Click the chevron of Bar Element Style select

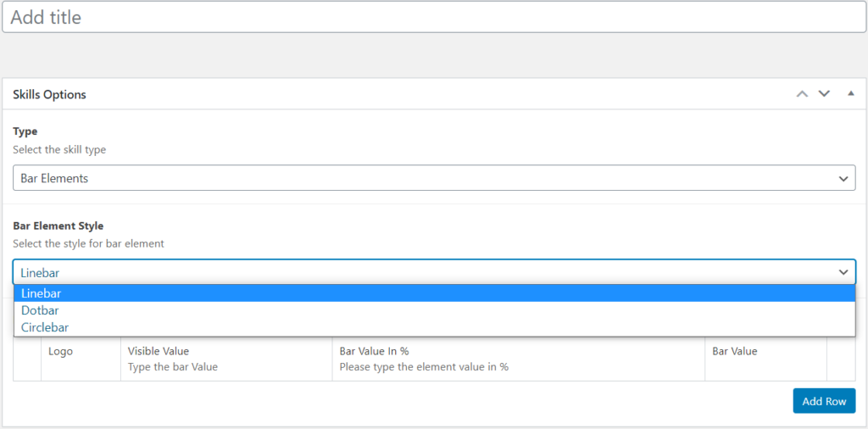click(843, 272)
